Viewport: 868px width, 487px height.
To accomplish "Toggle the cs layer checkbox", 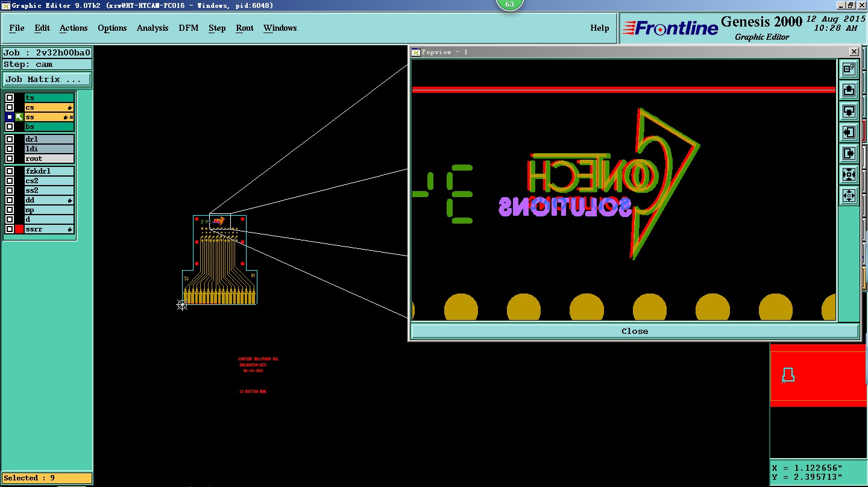I will (10, 107).
